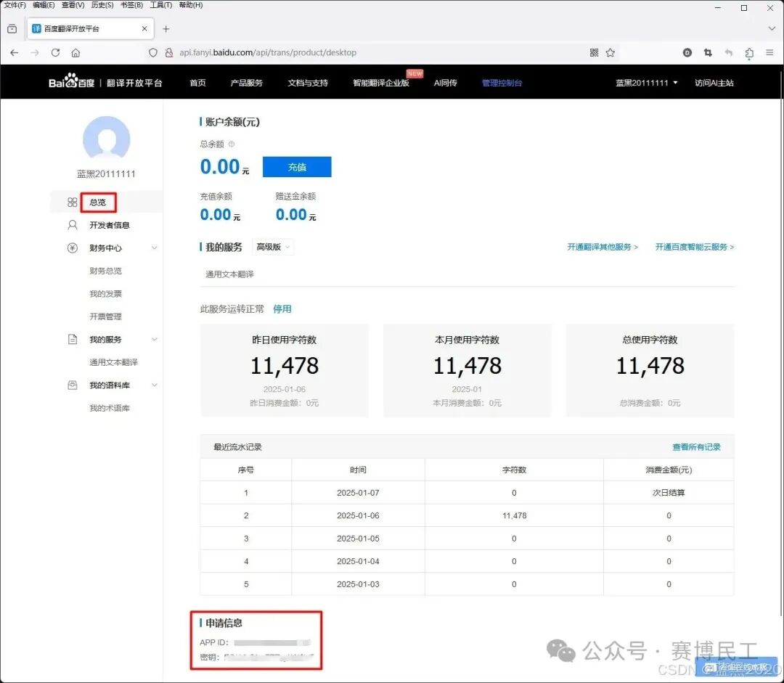Open 开票管理 sidebar item
The width and height of the screenshot is (784, 683).
[x=105, y=316]
